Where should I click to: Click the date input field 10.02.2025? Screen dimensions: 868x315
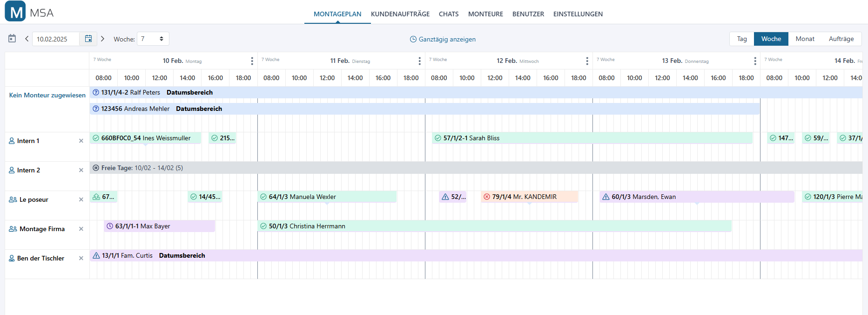click(56, 39)
